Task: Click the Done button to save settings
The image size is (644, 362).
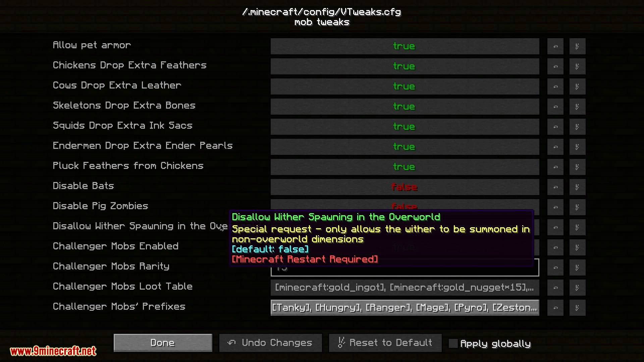Action: pos(163,343)
